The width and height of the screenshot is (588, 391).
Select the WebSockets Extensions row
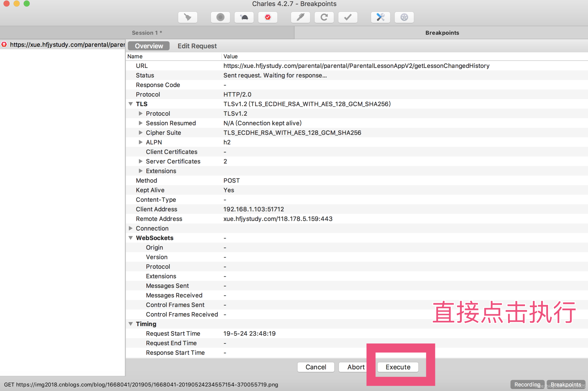pyautogui.click(x=357, y=276)
